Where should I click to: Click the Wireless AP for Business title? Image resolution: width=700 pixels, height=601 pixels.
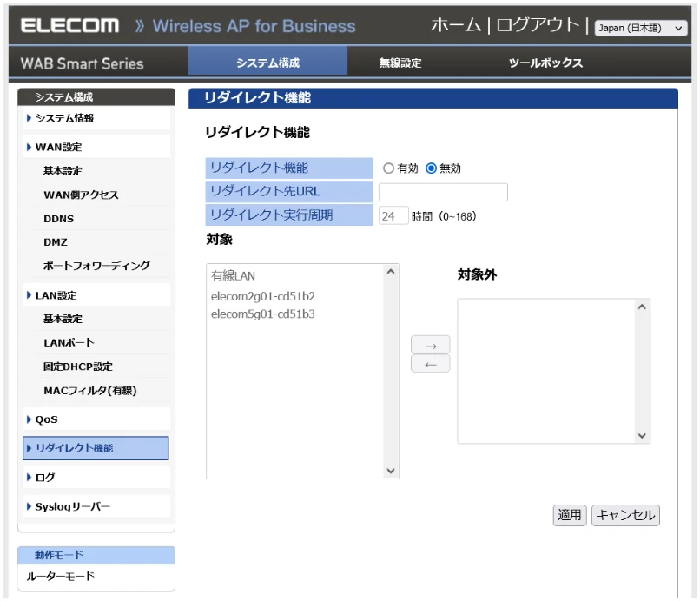(x=254, y=26)
